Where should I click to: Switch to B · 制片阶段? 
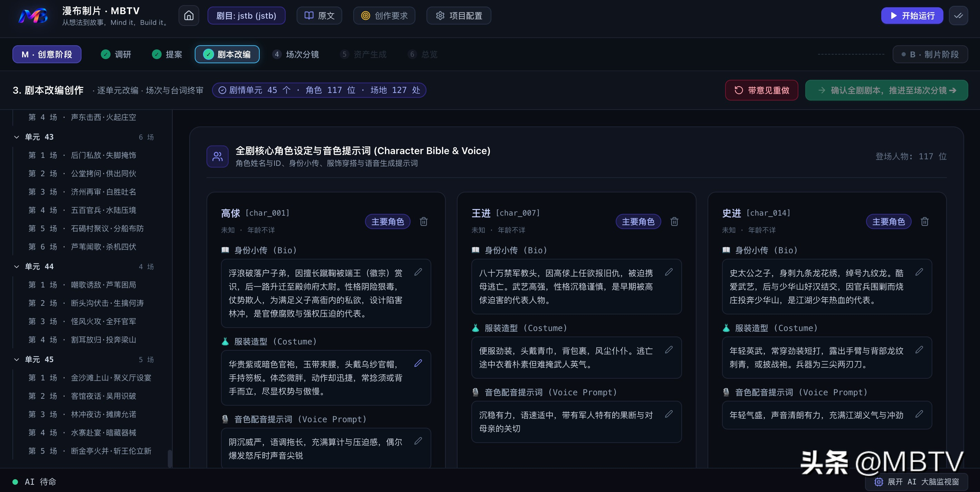(x=930, y=54)
